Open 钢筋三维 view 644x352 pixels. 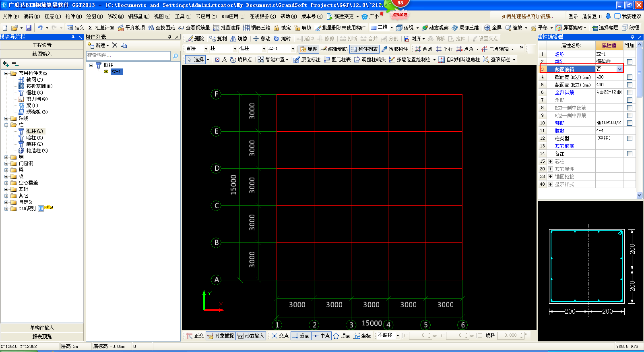(257, 28)
